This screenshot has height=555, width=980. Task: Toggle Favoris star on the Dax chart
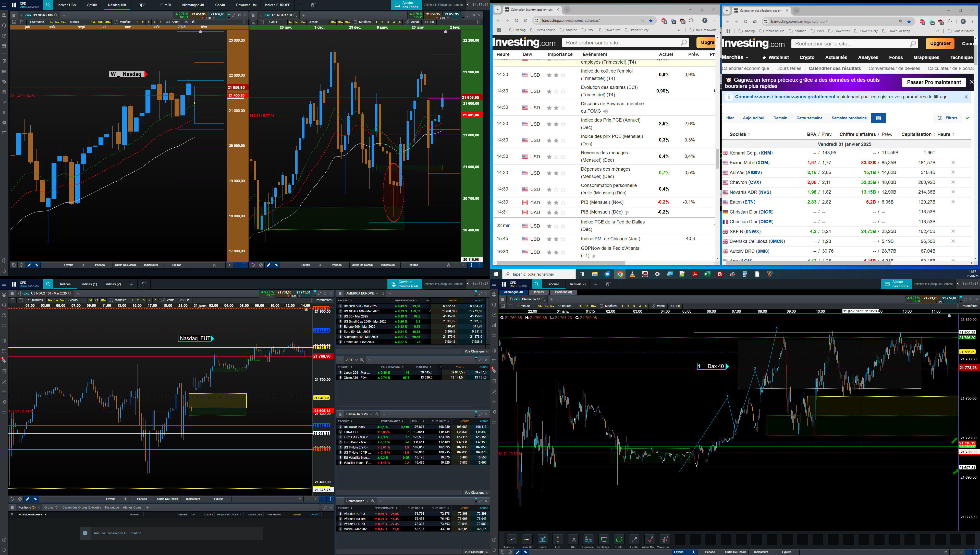(x=693, y=552)
